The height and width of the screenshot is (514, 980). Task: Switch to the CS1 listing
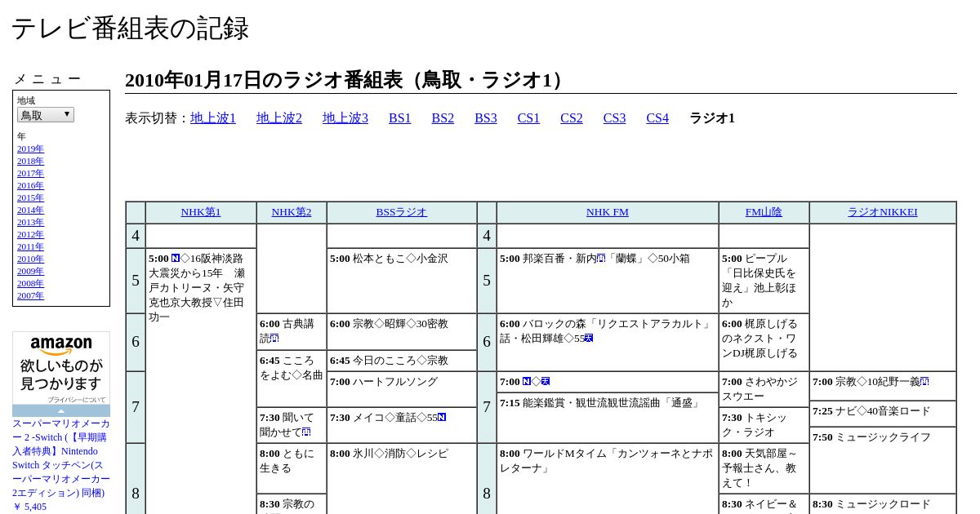click(x=528, y=118)
